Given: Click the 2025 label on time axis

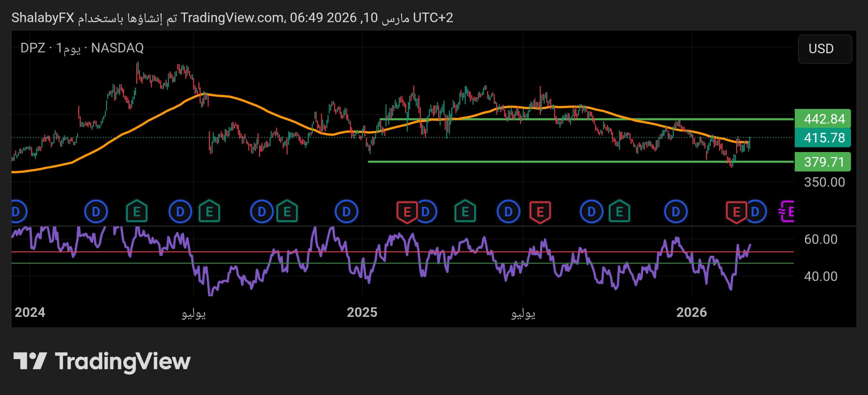Looking at the screenshot, I should (x=362, y=312).
